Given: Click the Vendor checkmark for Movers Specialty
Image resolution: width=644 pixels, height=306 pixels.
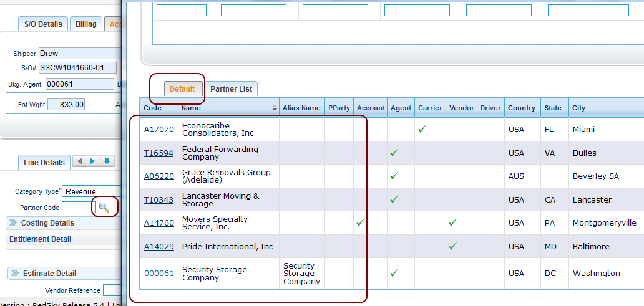Looking at the screenshot, I should 452,222.
